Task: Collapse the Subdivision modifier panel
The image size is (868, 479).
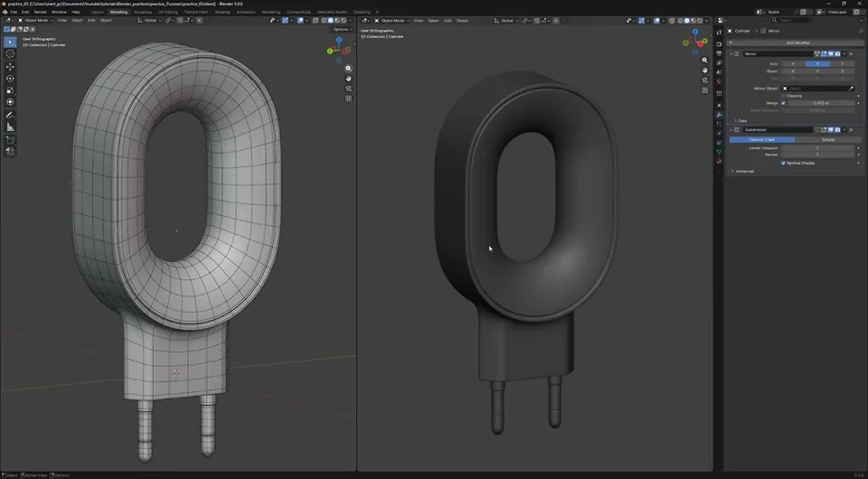Action: 731,129
